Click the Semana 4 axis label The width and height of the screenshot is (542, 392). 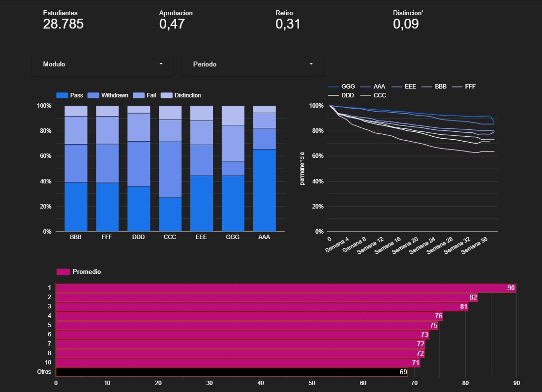coord(337,244)
